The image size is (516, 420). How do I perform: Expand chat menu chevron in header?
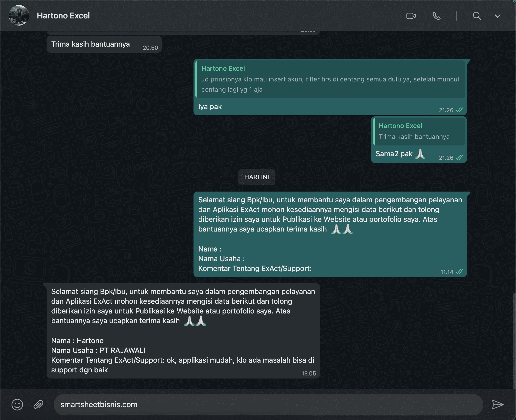[x=497, y=16]
